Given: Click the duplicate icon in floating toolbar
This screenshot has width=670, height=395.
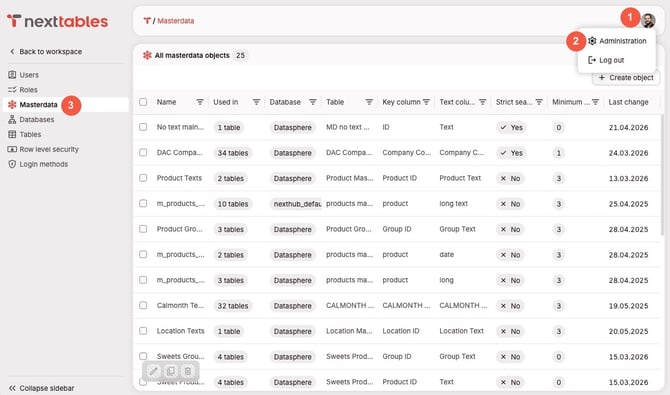Looking at the screenshot, I should coord(170,371).
